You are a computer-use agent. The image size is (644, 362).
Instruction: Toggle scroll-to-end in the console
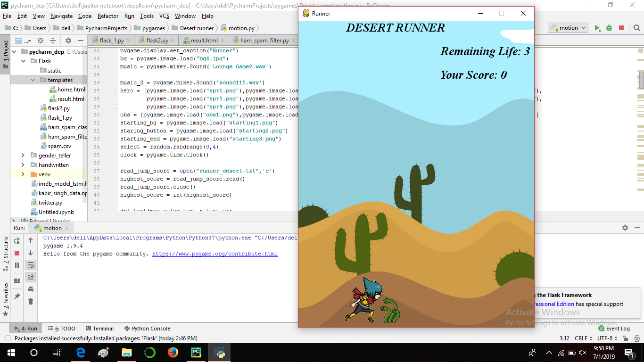(31, 277)
